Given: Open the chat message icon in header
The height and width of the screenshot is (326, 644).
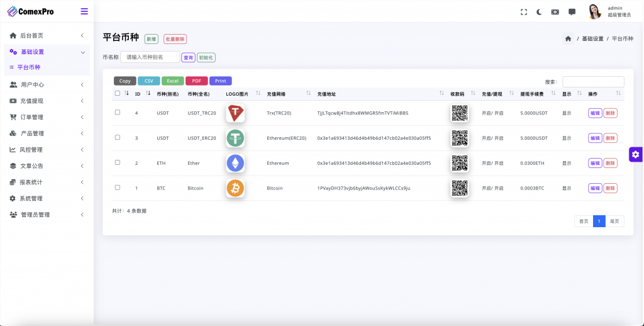Looking at the screenshot, I should (572, 12).
